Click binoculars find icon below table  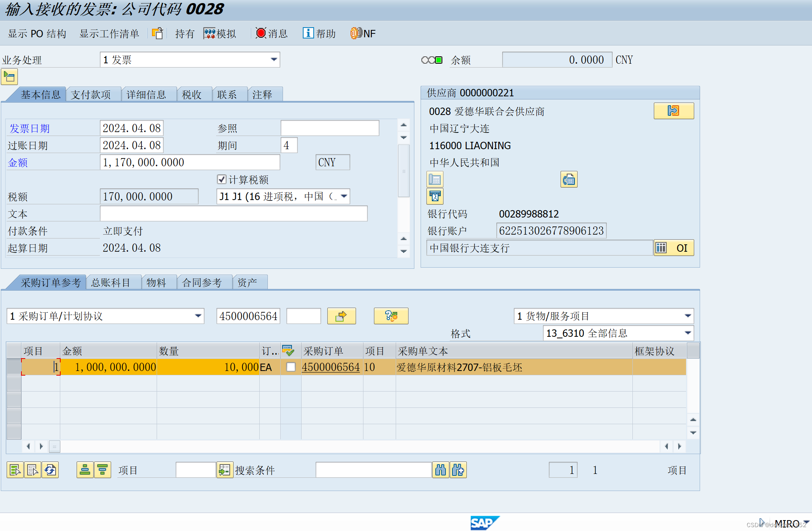click(440, 470)
